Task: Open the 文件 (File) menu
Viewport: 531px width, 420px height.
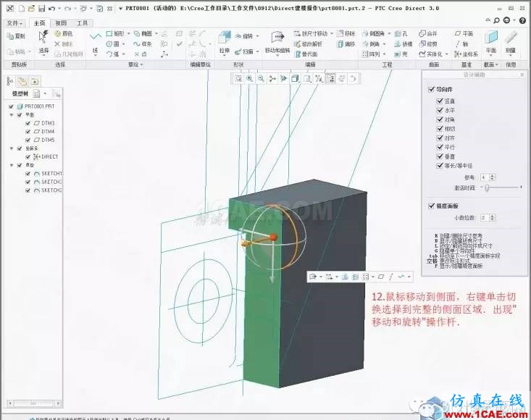Action: pyautogui.click(x=14, y=23)
